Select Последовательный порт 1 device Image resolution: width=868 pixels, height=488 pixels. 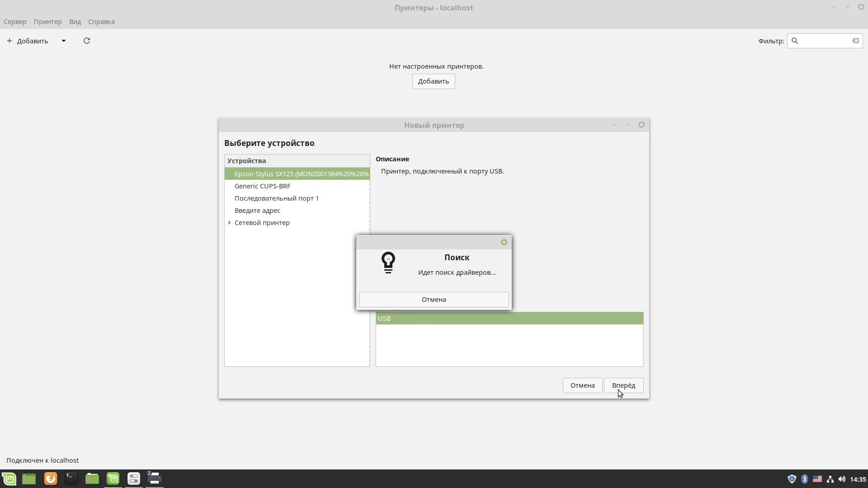coord(276,198)
